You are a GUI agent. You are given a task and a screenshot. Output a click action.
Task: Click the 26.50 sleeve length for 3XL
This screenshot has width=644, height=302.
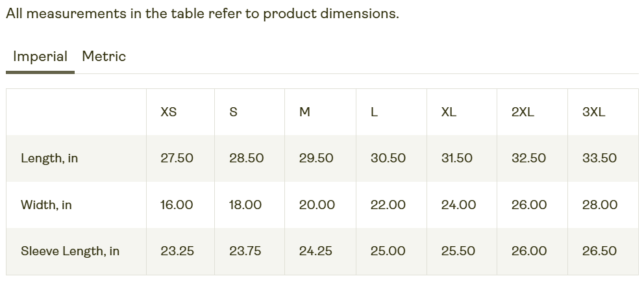pyautogui.click(x=599, y=251)
